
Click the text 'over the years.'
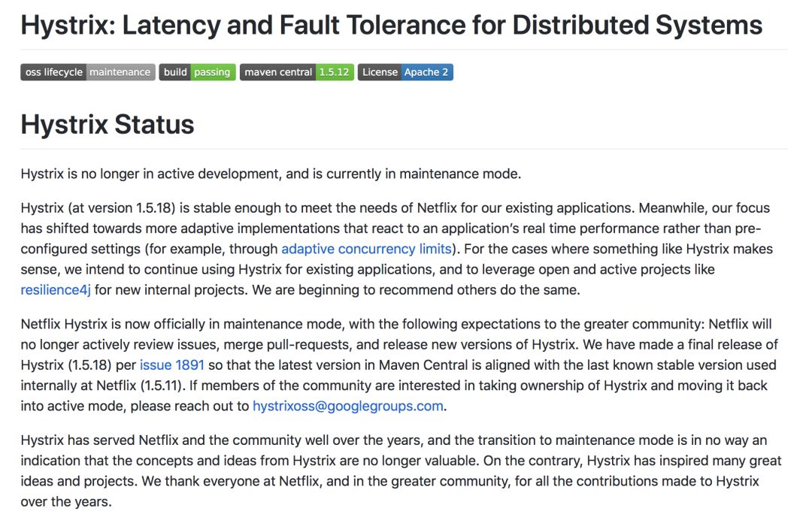66,502
